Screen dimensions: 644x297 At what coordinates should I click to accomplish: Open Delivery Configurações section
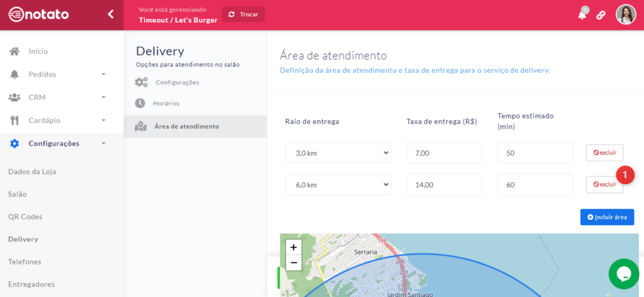(177, 82)
